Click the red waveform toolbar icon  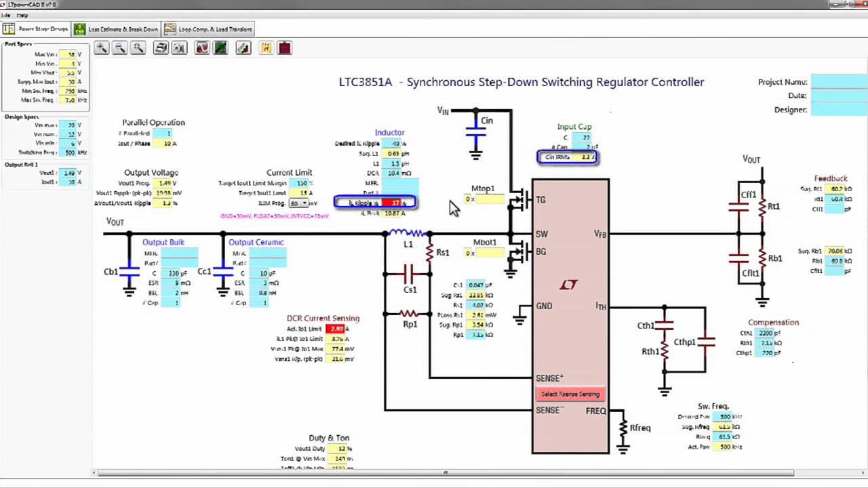[202, 47]
